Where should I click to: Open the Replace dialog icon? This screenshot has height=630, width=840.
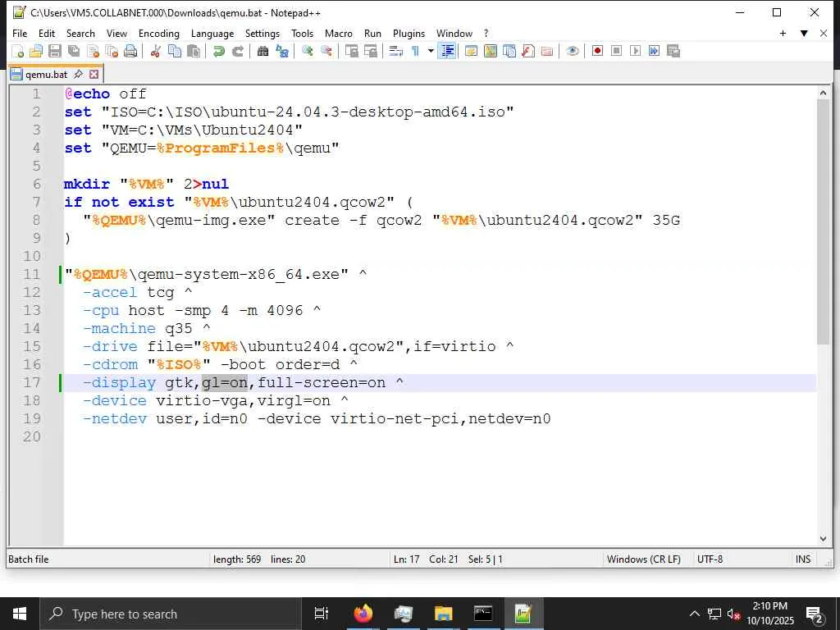(282, 51)
